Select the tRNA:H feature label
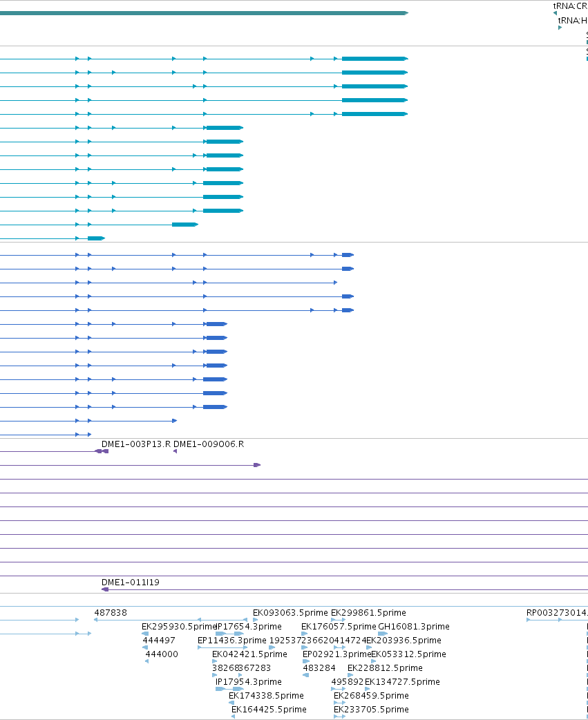 (x=572, y=21)
